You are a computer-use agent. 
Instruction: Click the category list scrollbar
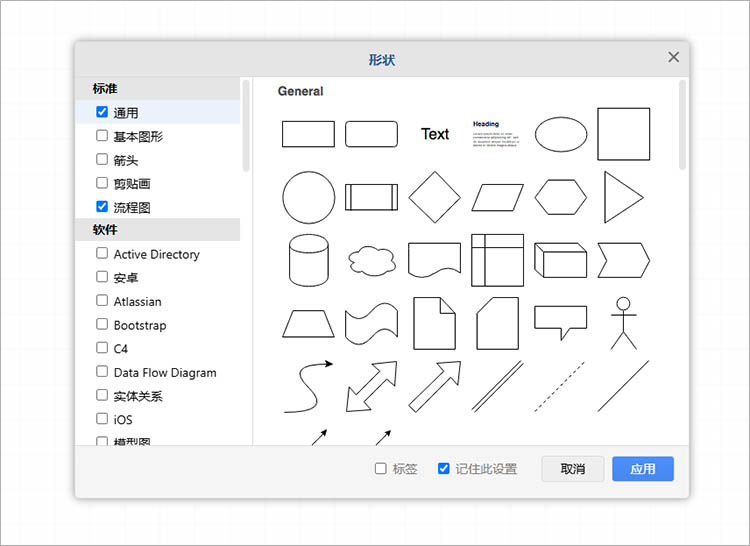246,125
